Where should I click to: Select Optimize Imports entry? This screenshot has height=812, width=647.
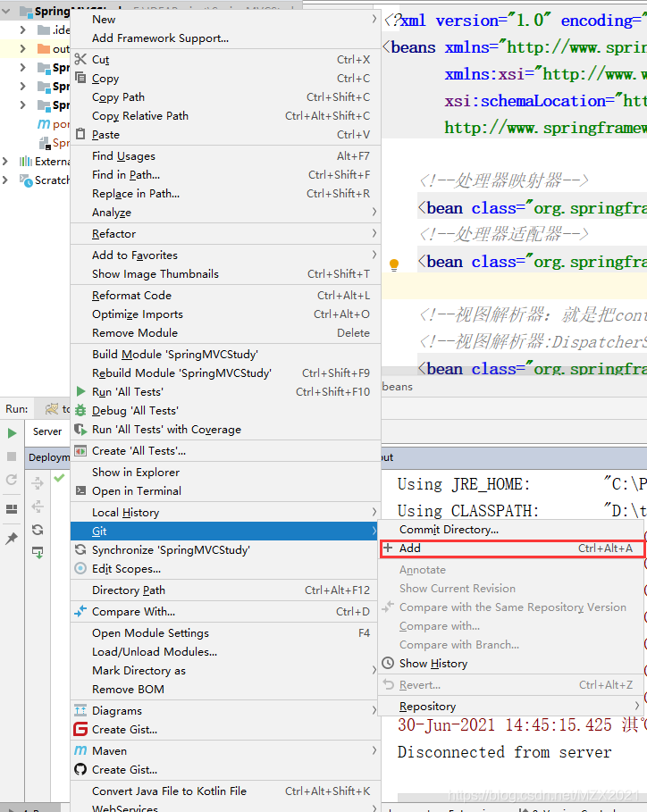(x=225, y=314)
